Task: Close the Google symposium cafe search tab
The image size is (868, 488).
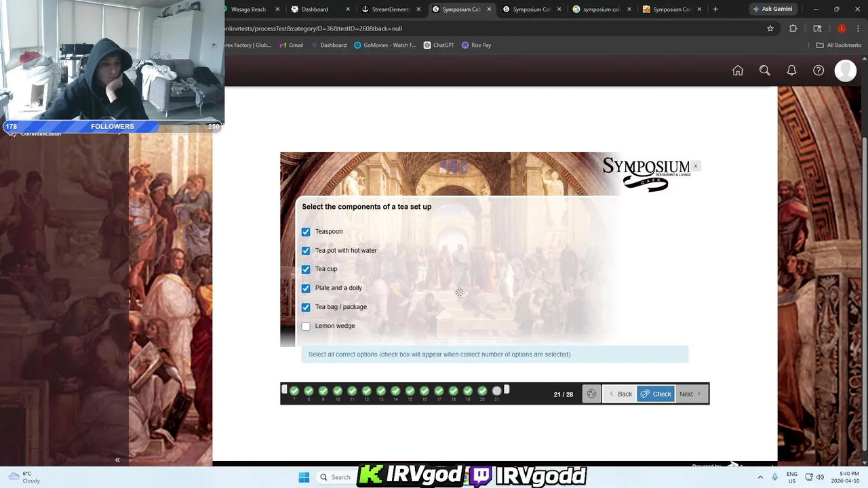Action: click(629, 9)
